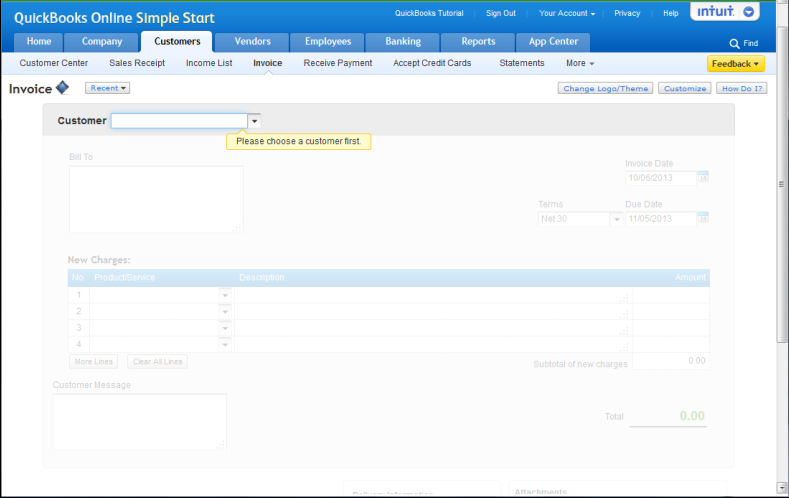The width and height of the screenshot is (789, 498).
Task: Expand the Recent dropdown
Action: (108, 88)
